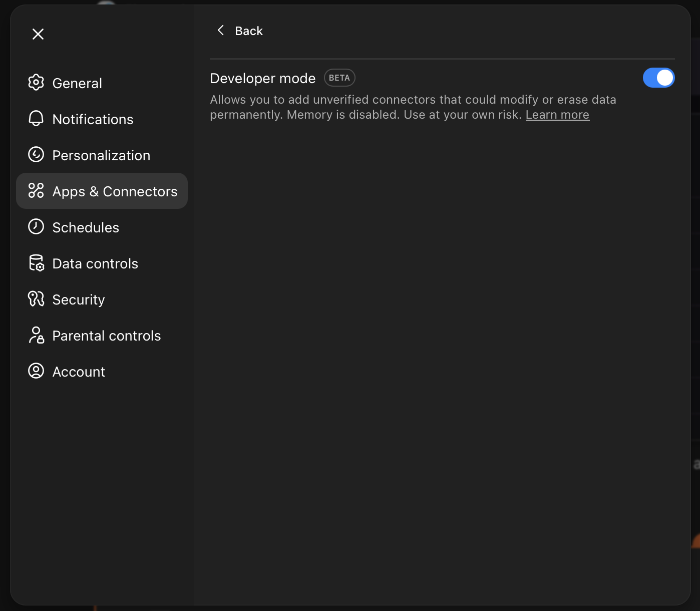Select the Schedules clock icon
Screen dimensions: 700x611
tap(36, 227)
